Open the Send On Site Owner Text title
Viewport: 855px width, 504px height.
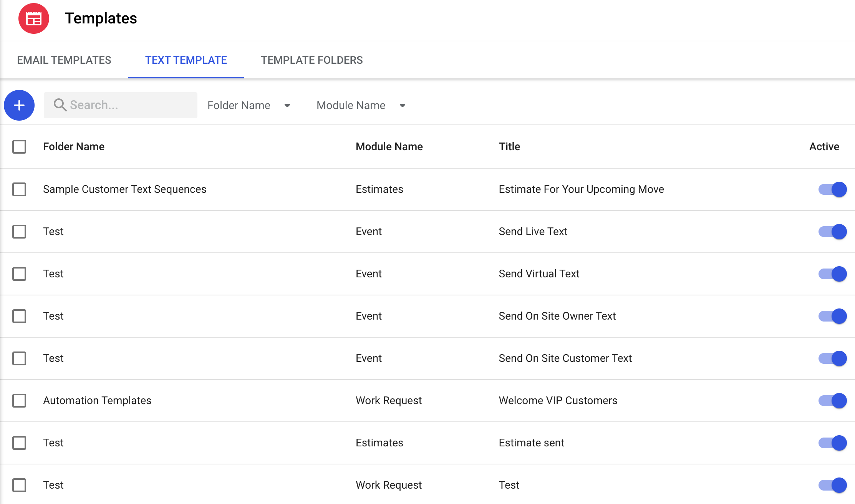(557, 316)
